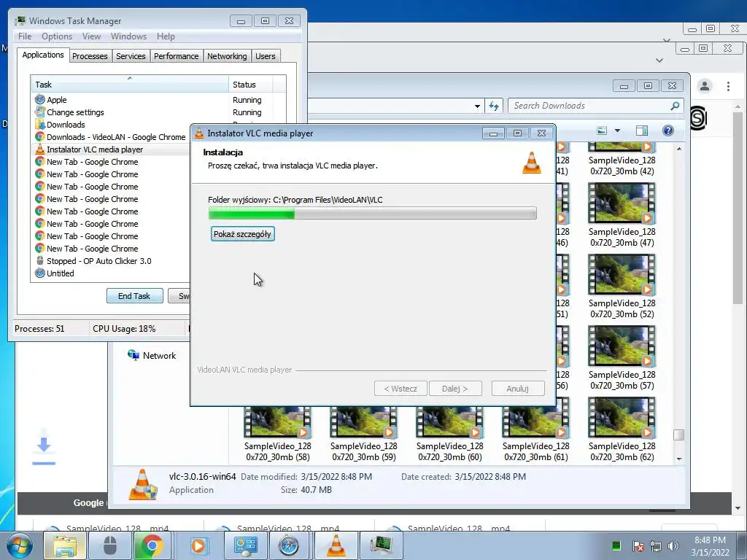Switch to the Services tab
This screenshot has height=560, width=747.
click(131, 56)
